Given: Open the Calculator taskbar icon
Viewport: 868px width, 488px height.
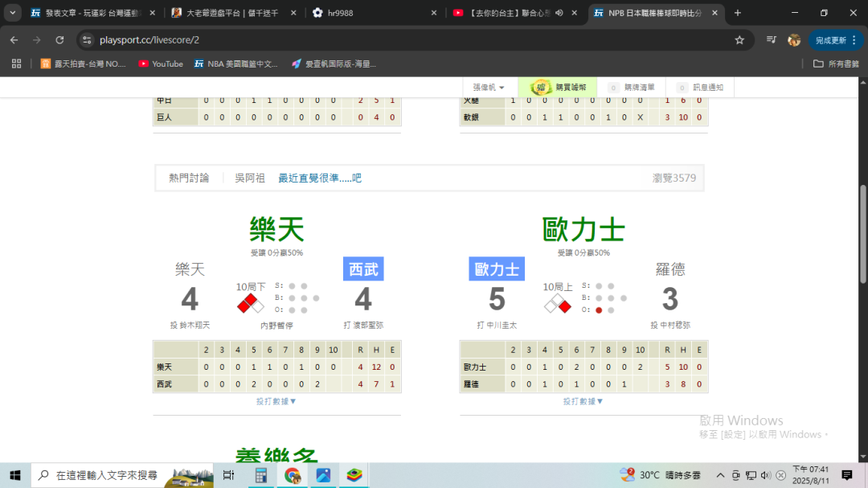Looking at the screenshot, I should click(260, 475).
